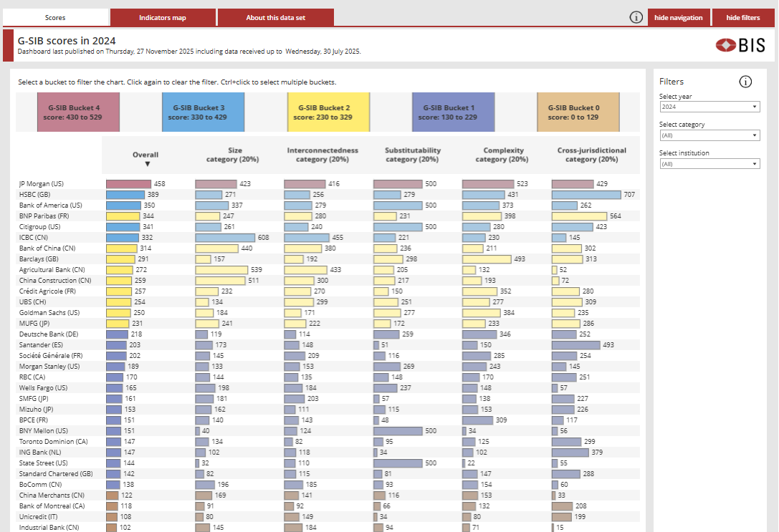The width and height of the screenshot is (779, 532).
Task: Click the info icon in Filters panel
Action: click(745, 82)
